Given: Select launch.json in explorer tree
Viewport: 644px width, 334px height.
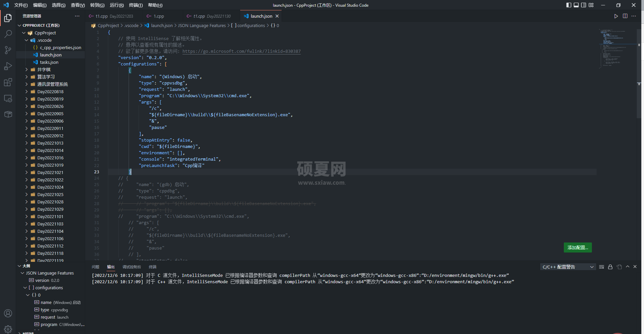Looking at the screenshot, I should pyautogui.click(x=50, y=55).
